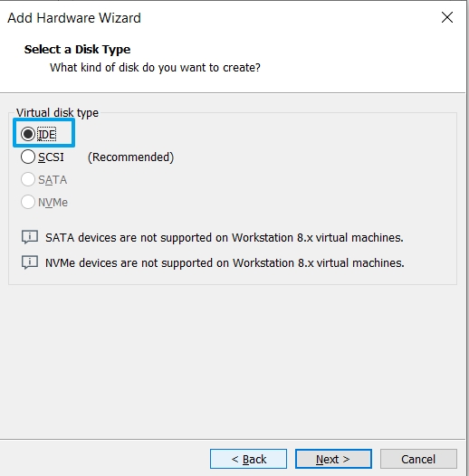Screen dimensions: 469x476
Task: Return using the Back button
Action: point(248,459)
